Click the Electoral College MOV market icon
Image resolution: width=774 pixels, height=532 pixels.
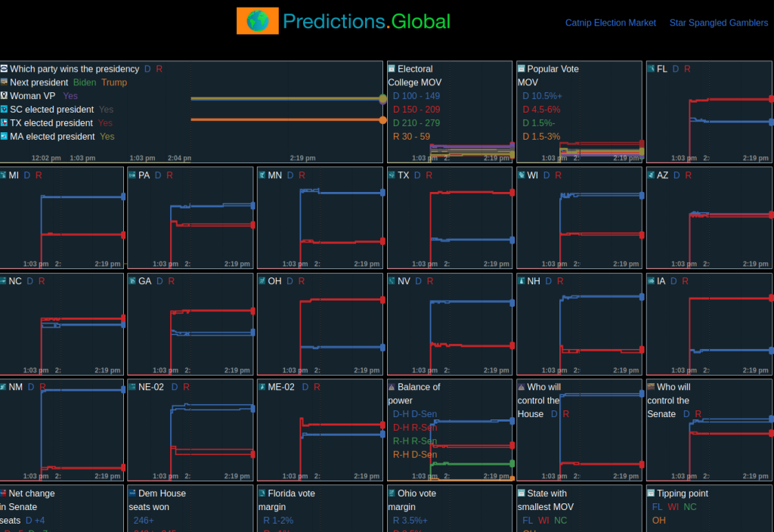point(392,69)
